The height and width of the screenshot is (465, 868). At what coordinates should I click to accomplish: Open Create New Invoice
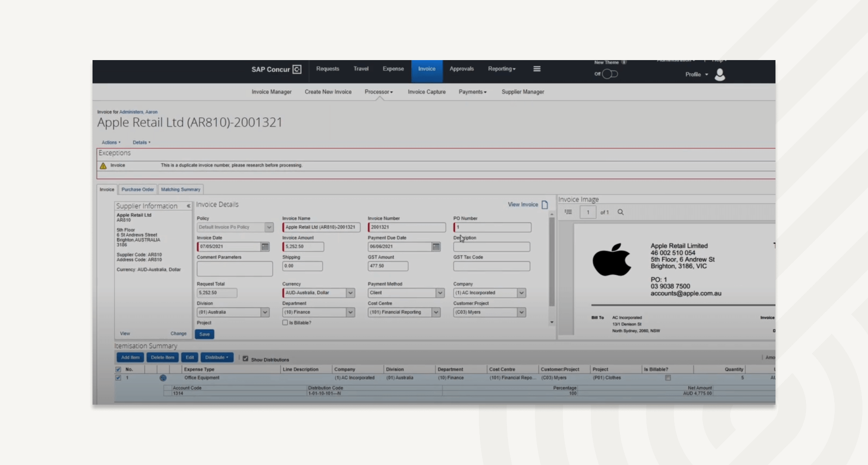pos(328,92)
